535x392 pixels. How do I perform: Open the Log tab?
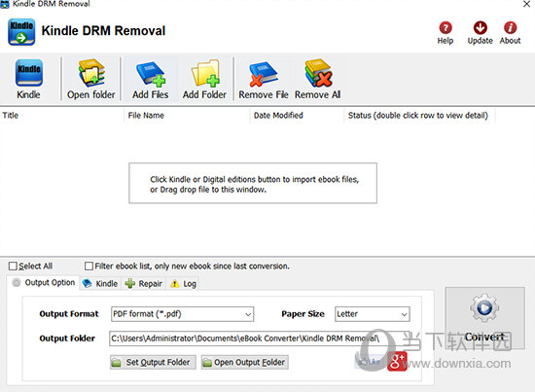184,283
